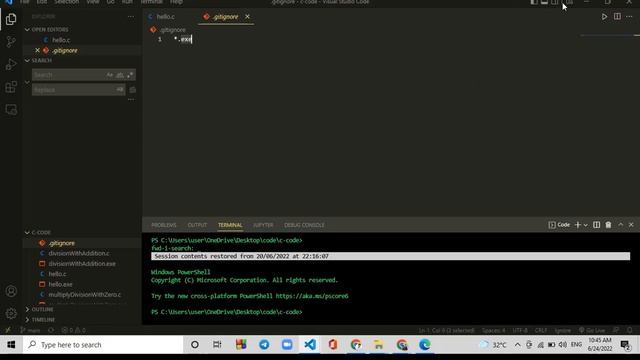640x360 pixels.
Task: Collapse the Search section
Action: (27, 60)
